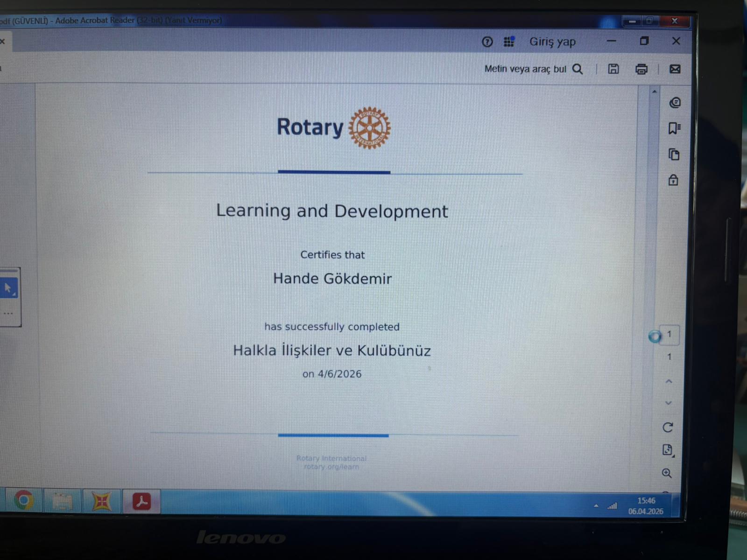Image resolution: width=747 pixels, height=560 pixels.
Task: Open the help question mark icon
Action: pyautogui.click(x=487, y=42)
